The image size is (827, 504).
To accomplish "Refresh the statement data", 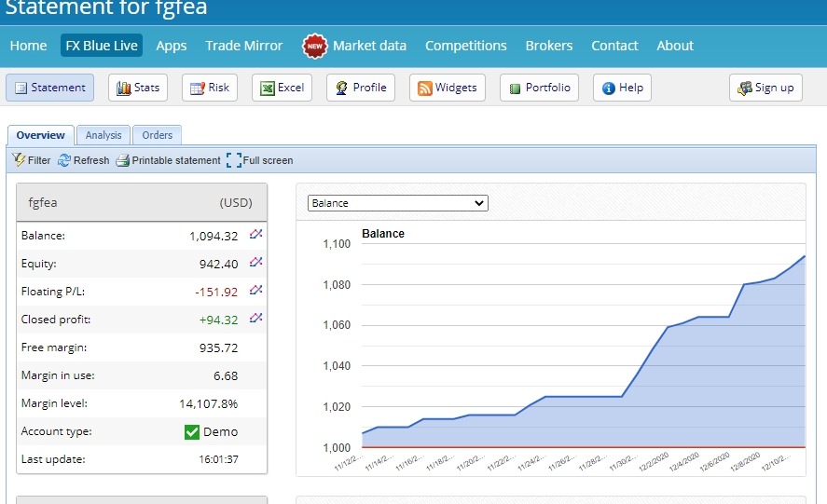I will [x=84, y=160].
